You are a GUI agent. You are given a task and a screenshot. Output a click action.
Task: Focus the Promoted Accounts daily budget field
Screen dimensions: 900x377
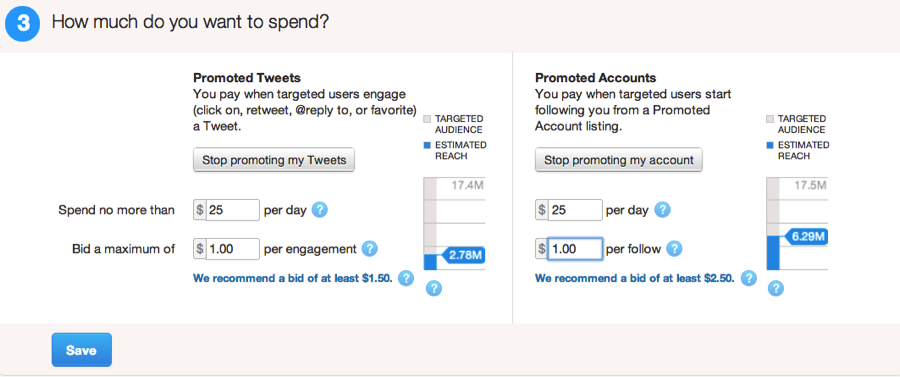click(575, 210)
